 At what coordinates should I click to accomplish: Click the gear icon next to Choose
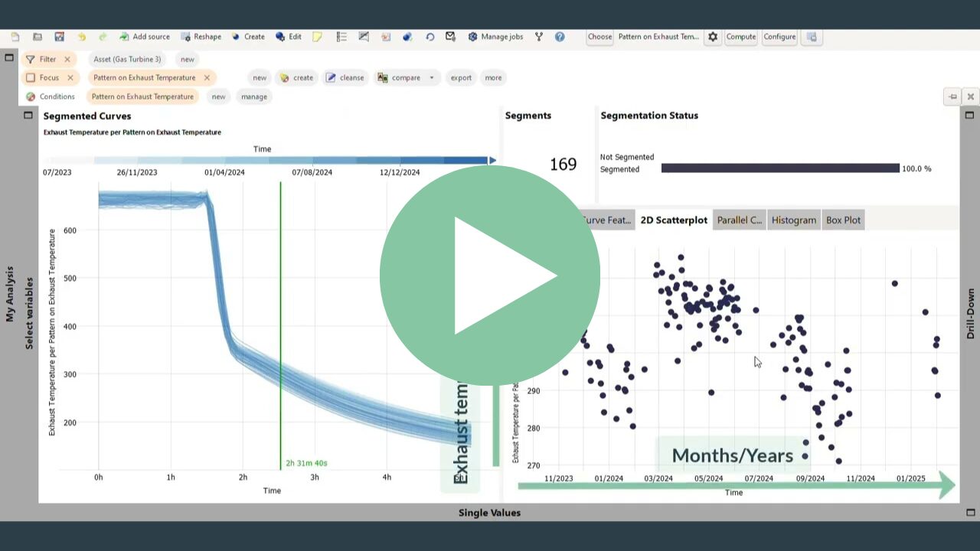pyautogui.click(x=713, y=37)
